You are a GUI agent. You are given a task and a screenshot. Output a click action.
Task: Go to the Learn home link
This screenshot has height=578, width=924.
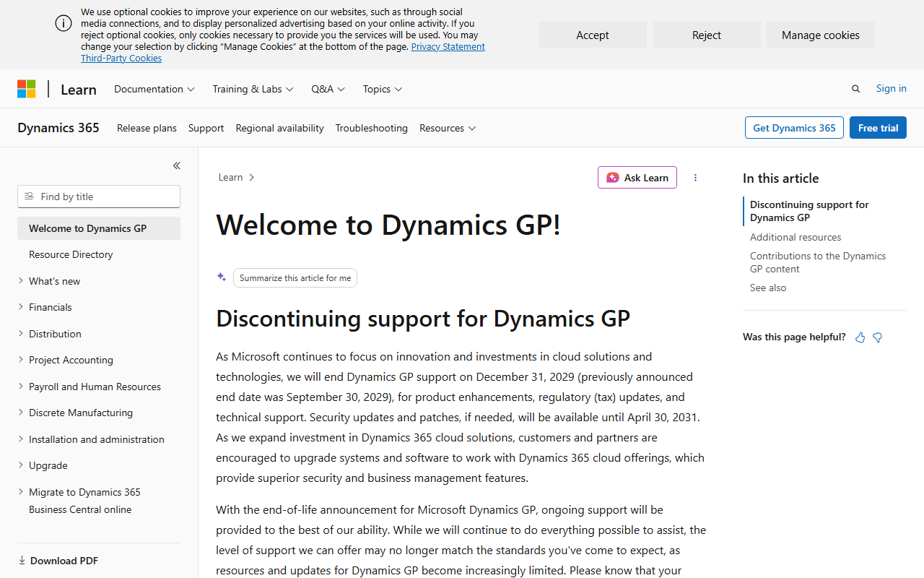[79, 89]
